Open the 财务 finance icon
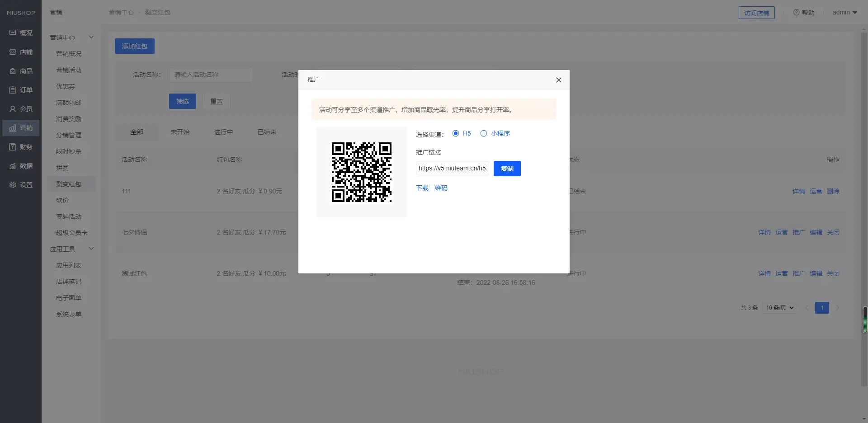 (13, 147)
